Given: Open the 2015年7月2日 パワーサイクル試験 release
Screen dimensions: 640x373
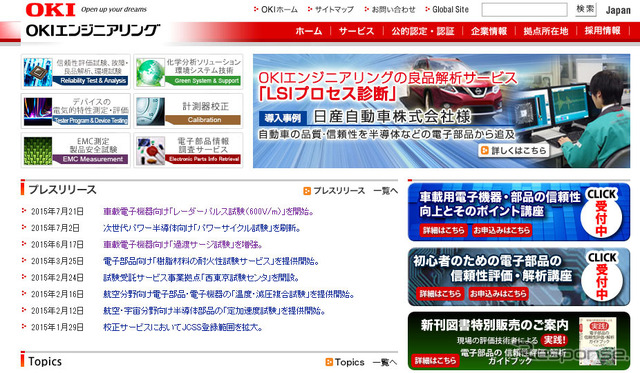Looking at the screenshot, I should coord(202,228).
